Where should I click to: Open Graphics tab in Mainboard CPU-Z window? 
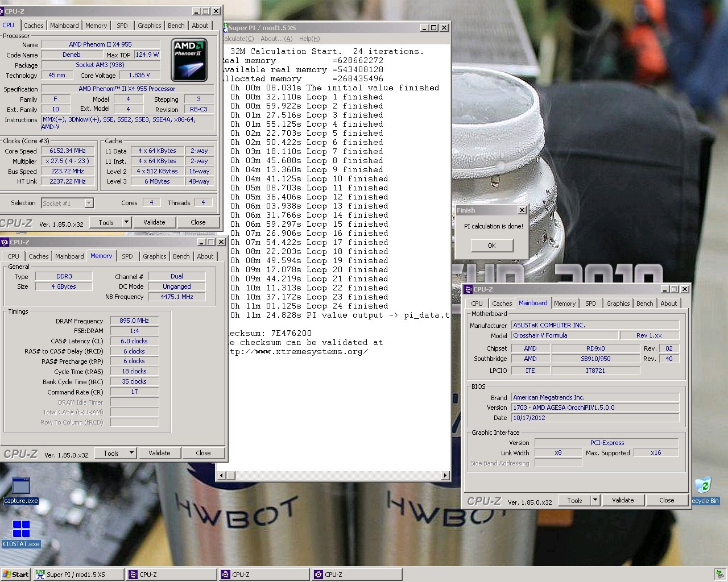tap(618, 304)
